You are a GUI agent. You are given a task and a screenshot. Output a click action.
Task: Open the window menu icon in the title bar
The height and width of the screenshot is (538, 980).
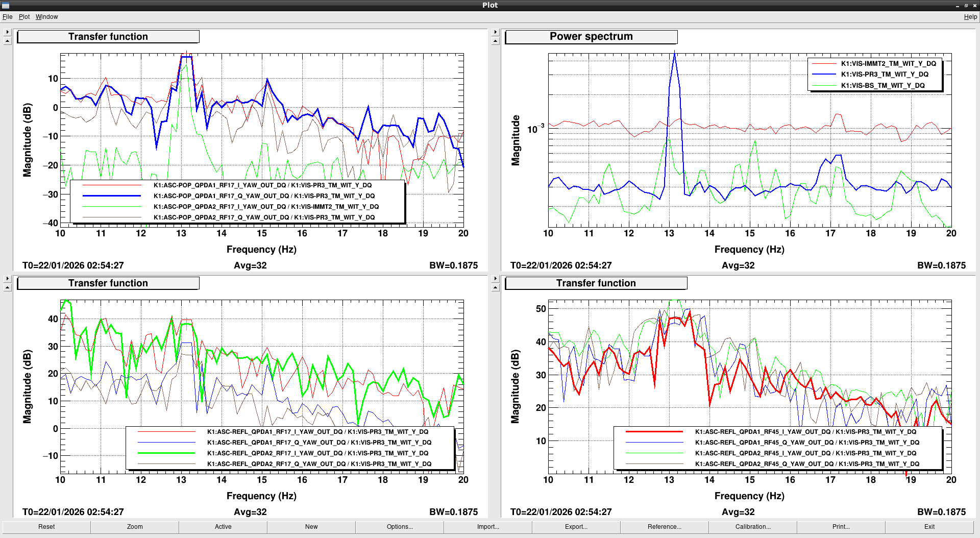[x=6, y=5]
